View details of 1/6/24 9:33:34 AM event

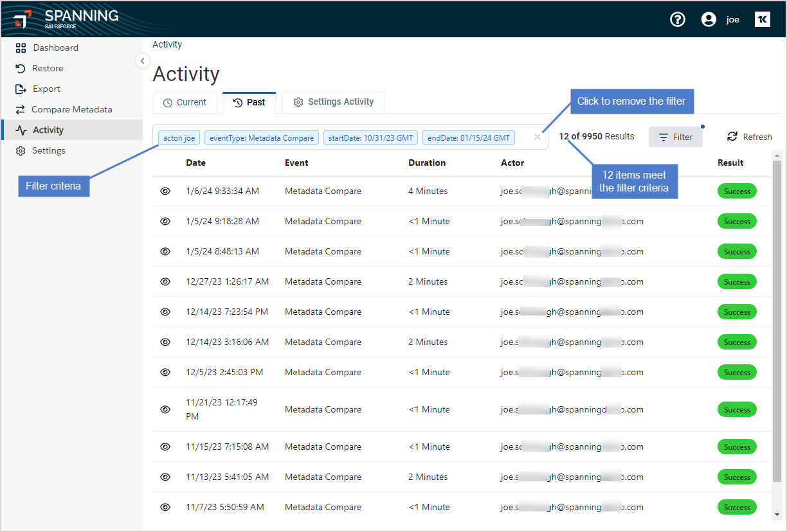tap(165, 191)
